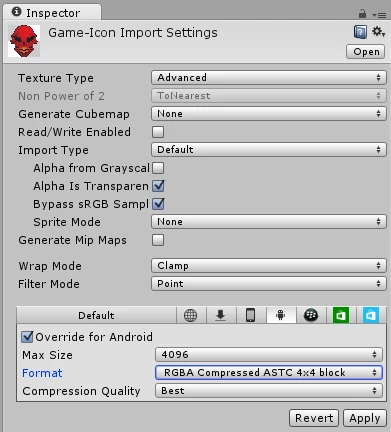
Task: Disable Override for Android checkbox
Action: [27, 337]
